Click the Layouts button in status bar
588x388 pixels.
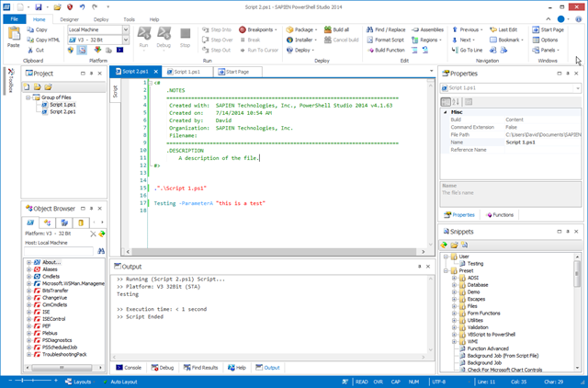78,382
